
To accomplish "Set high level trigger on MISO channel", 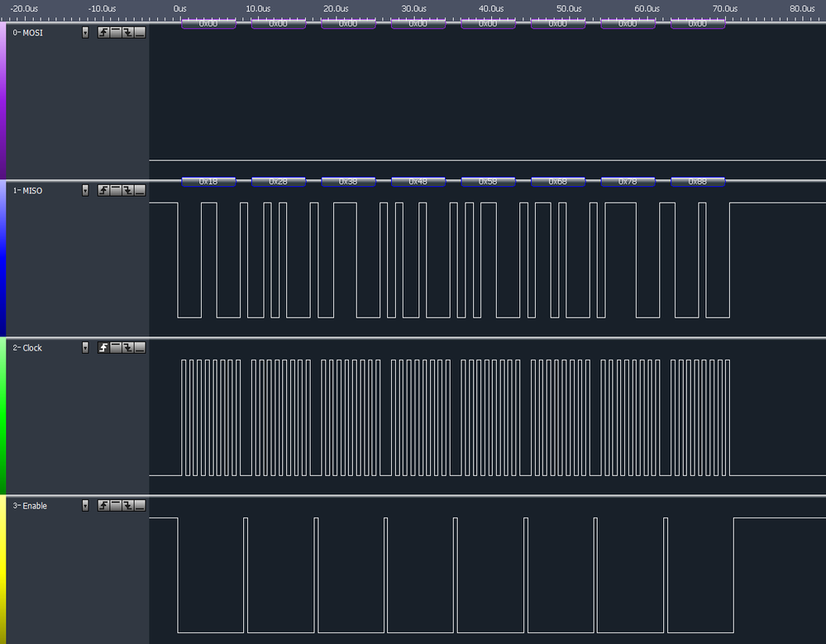I will pyautogui.click(x=115, y=189).
